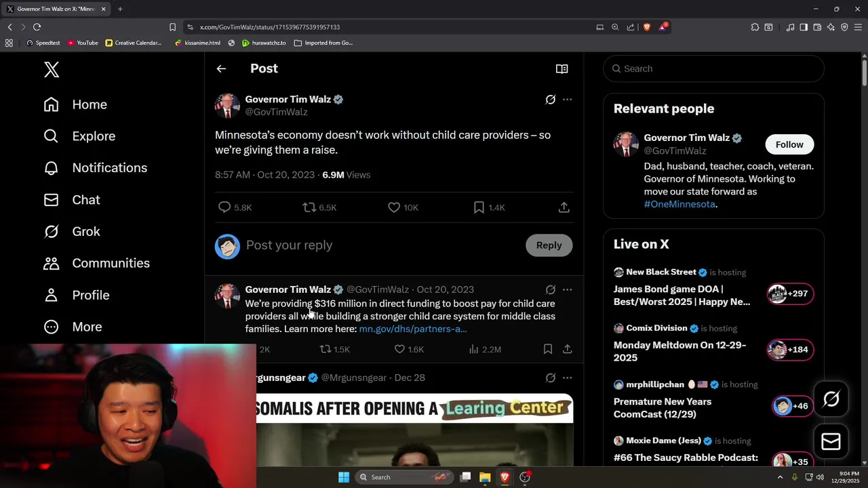The width and height of the screenshot is (868, 488).
Task: Like the reply with 1.6K likes
Action: 409,350
